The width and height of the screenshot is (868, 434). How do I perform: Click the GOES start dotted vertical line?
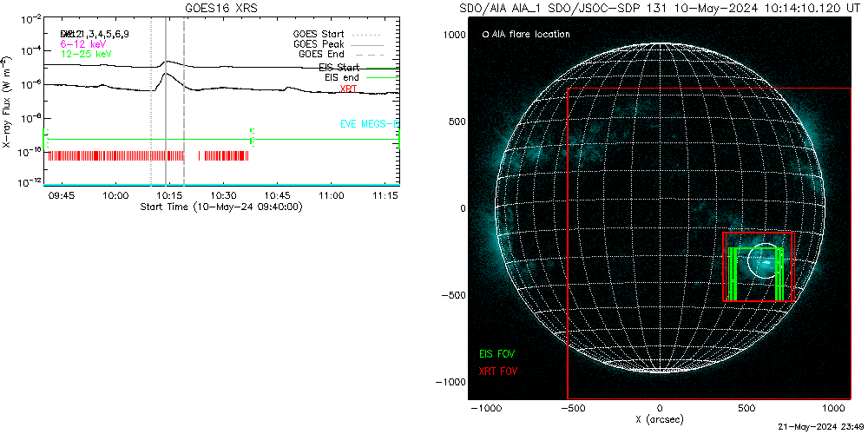click(x=151, y=102)
